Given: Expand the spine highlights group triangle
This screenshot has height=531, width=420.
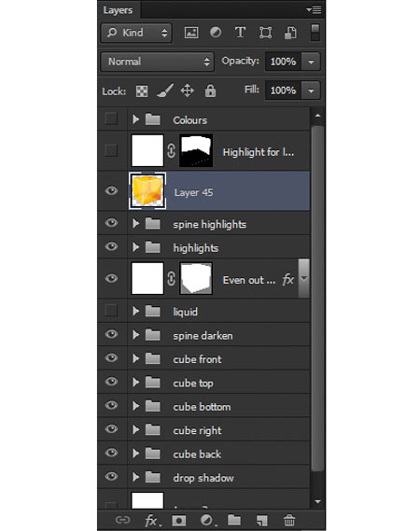Looking at the screenshot, I should coord(136,223).
